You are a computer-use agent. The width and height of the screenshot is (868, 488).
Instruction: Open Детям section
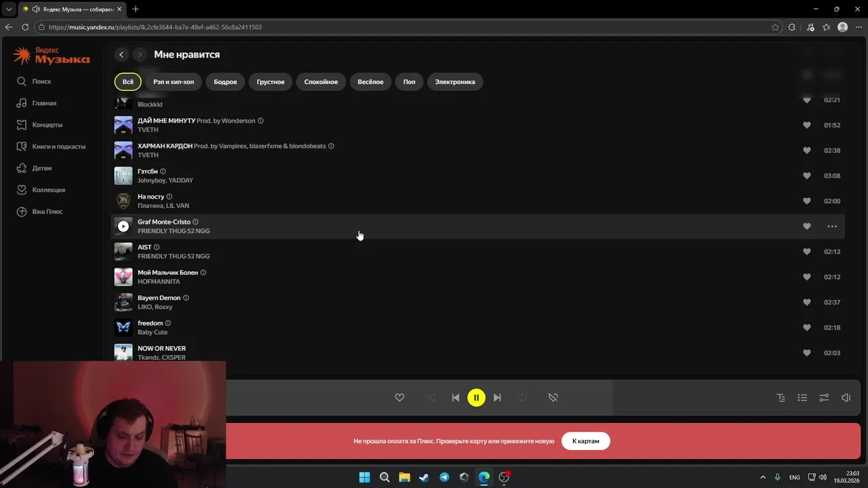coord(34,168)
